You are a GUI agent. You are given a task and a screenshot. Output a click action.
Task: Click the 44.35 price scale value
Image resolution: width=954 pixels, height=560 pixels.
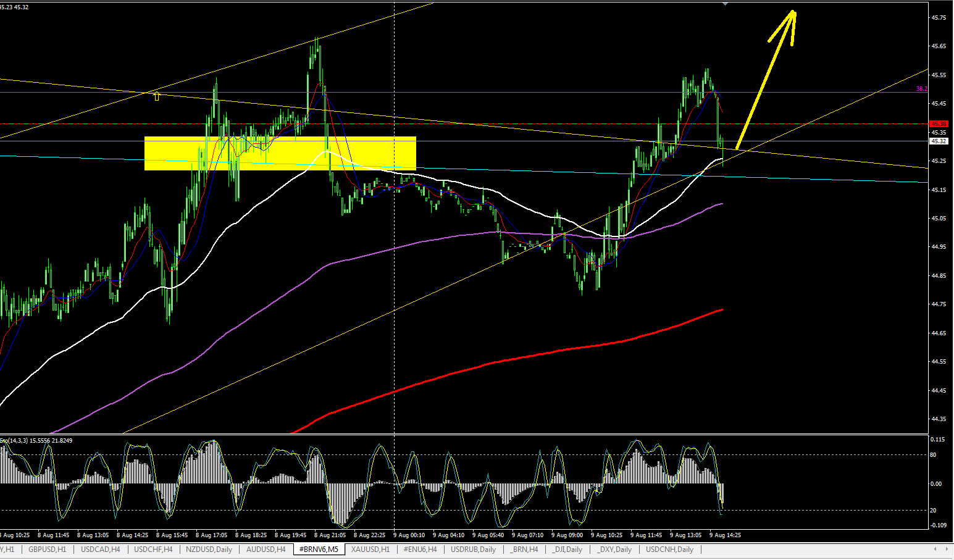[939, 419]
